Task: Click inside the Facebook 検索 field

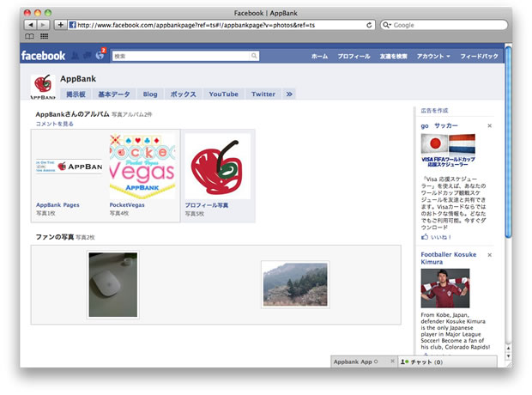Action: [x=181, y=56]
